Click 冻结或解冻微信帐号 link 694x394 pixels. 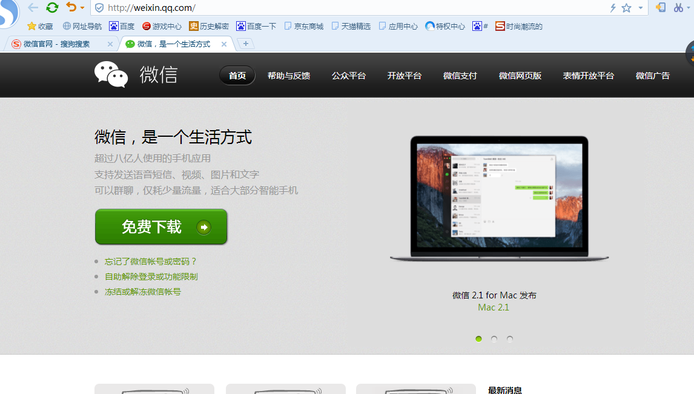(143, 292)
